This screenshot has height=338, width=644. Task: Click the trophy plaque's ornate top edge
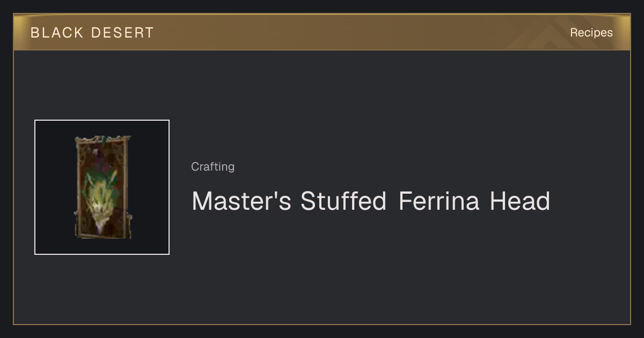(103, 139)
